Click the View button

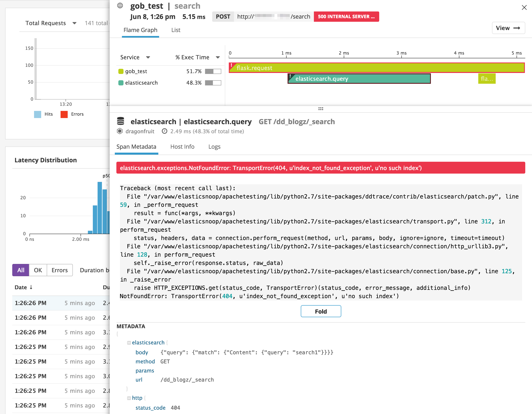pos(508,28)
